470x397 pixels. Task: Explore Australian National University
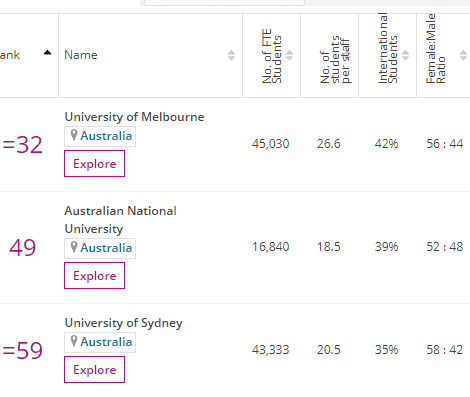click(x=95, y=275)
